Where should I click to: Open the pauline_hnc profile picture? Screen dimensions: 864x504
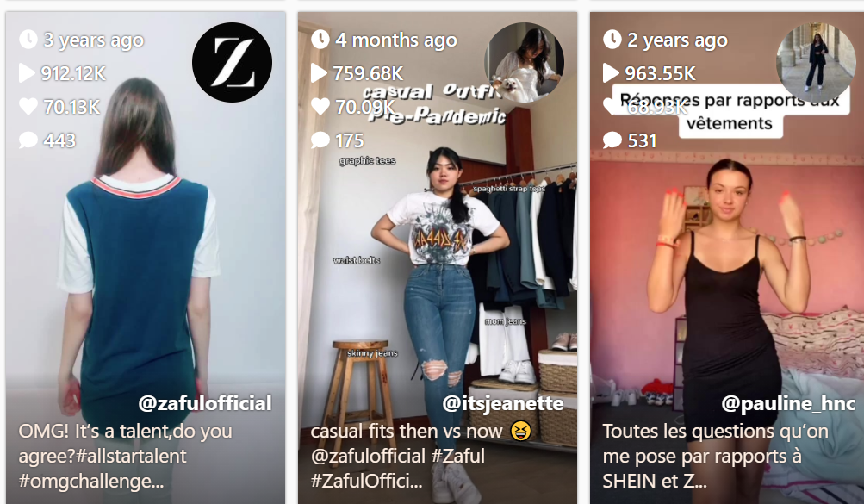tap(816, 62)
